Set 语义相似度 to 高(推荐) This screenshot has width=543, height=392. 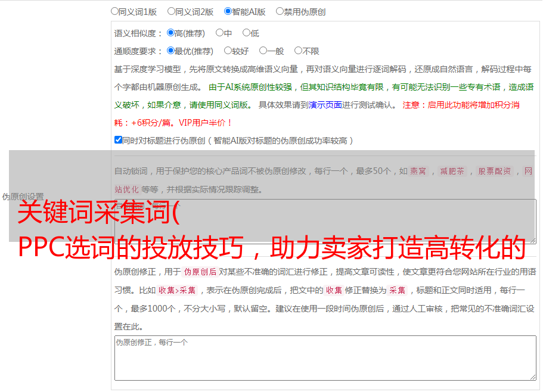click(170, 33)
